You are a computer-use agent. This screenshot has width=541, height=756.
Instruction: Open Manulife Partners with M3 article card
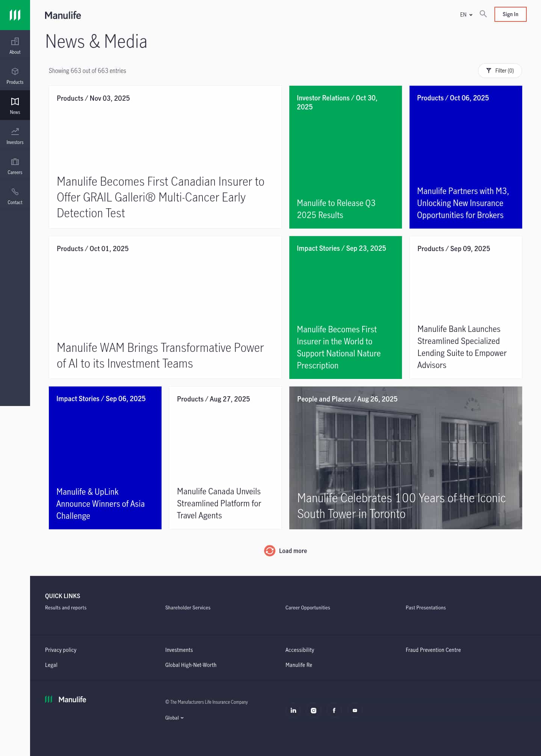[466, 157]
